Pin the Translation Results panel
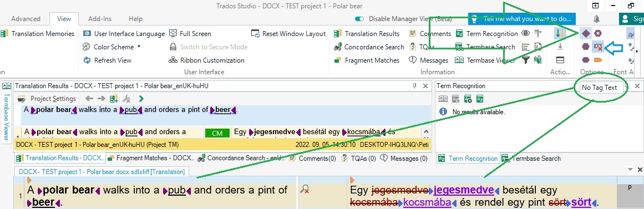This screenshot has width=644, height=209. (x=414, y=86)
